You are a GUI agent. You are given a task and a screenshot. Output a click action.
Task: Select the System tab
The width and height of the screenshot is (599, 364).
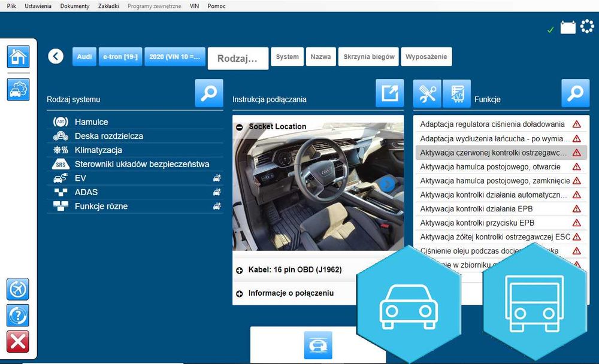(288, 56)
